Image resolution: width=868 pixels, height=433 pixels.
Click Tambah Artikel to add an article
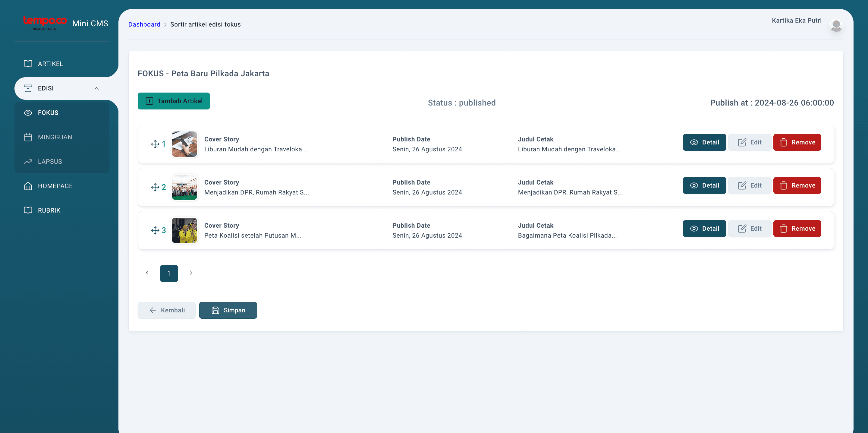174,101
